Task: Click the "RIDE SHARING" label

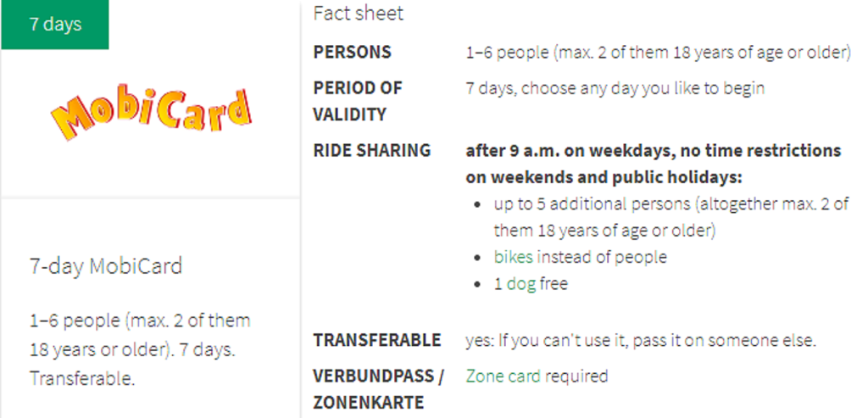Action: pos(372,151)
